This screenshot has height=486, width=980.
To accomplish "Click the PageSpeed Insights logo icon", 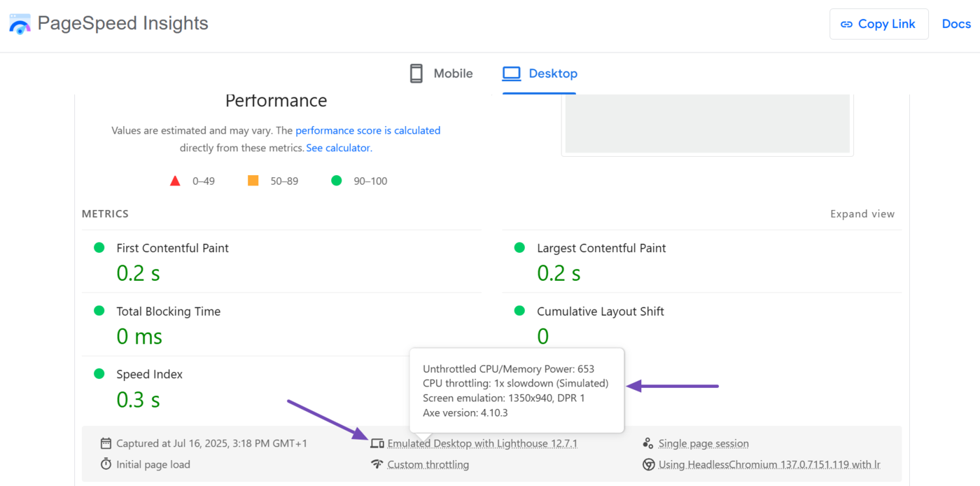I will tap(20, 24).
